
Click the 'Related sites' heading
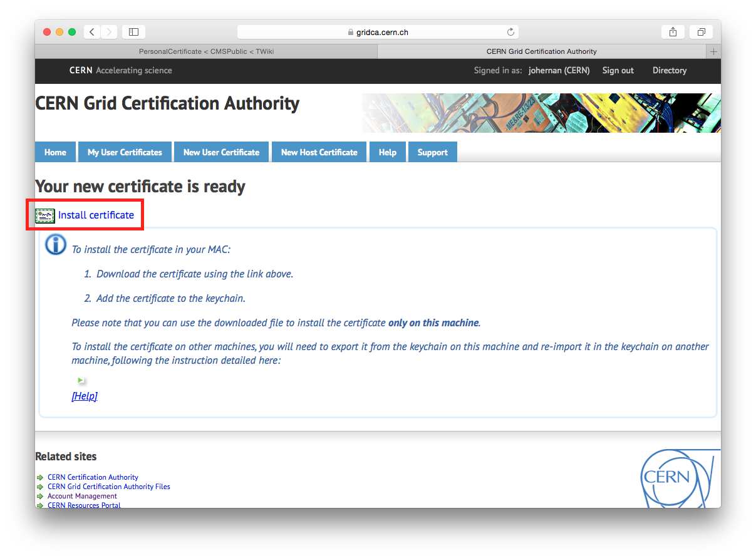pos(66,457)
